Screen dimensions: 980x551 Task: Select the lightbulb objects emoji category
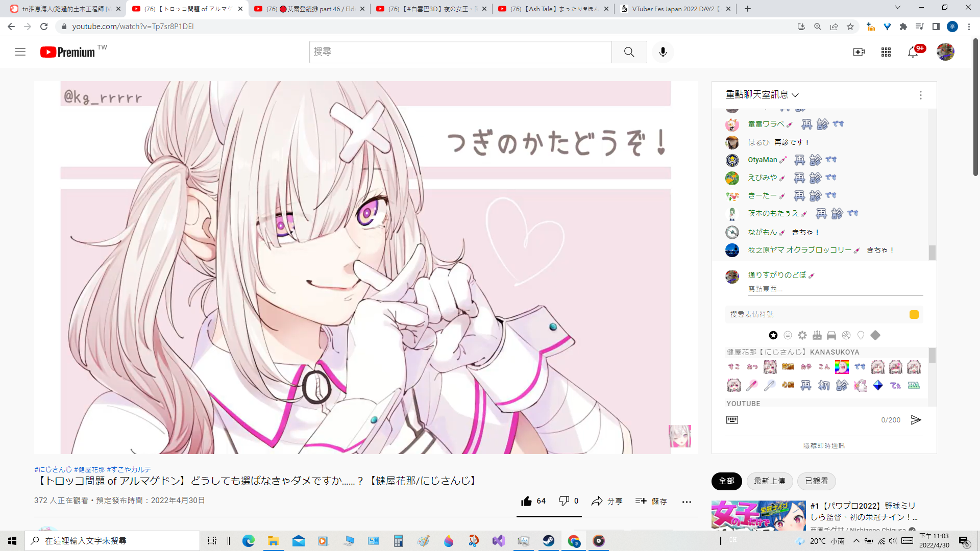pos(861,335)
